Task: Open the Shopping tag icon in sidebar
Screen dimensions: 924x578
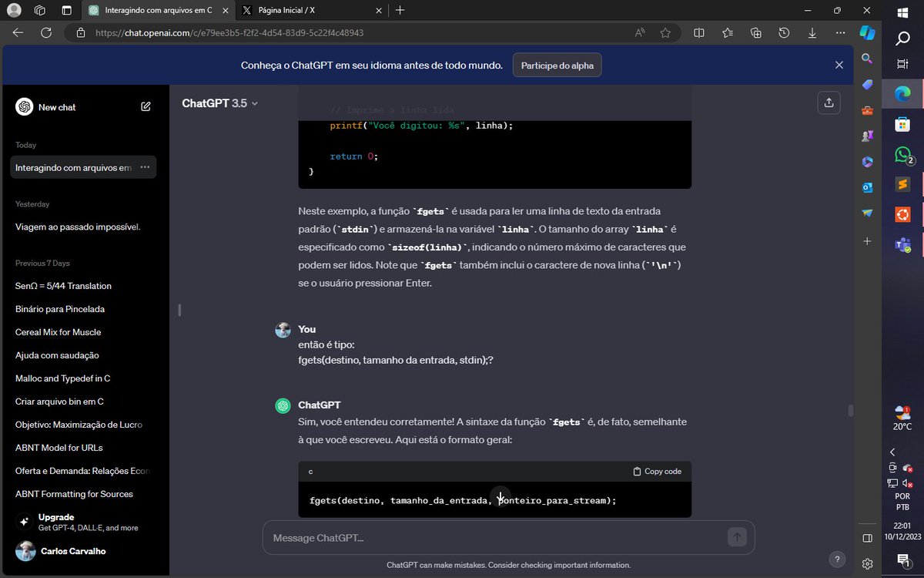Action: [867, 84]
